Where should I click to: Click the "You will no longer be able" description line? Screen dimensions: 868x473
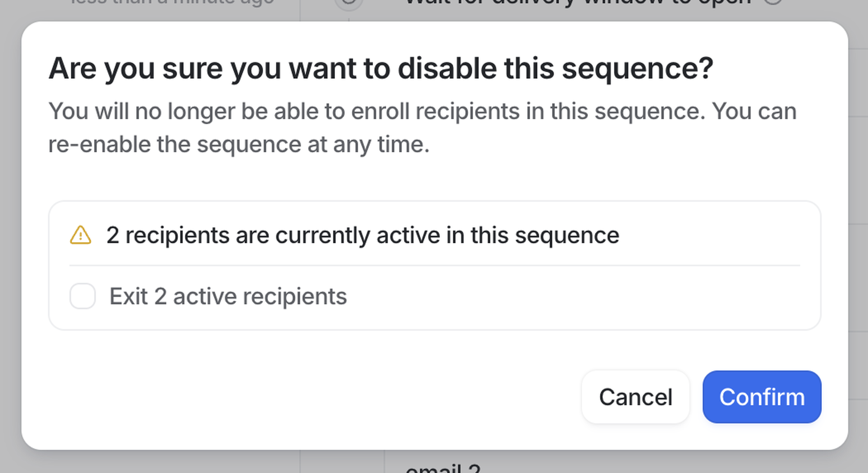[422, 111]
